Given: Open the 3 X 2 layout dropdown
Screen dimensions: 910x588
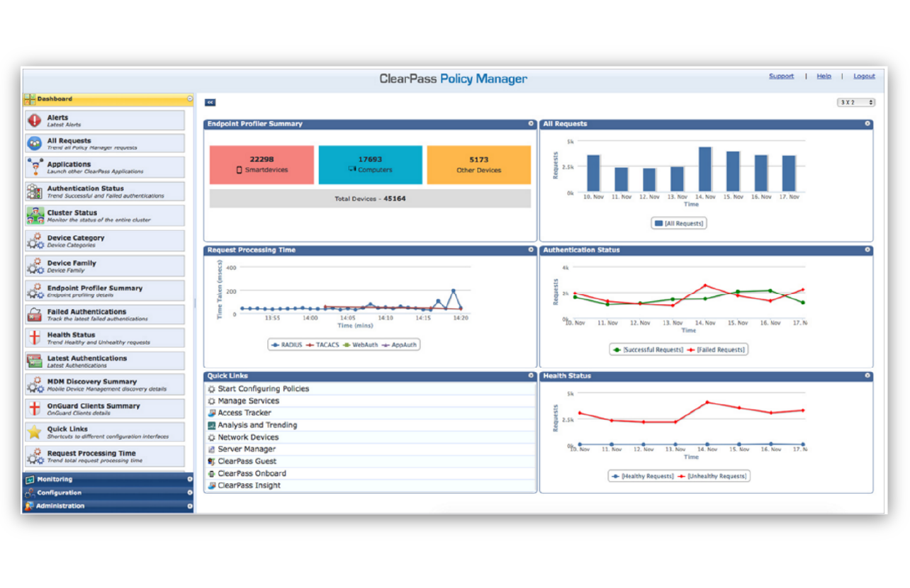Looking at the screenshot, I should 856,103.
